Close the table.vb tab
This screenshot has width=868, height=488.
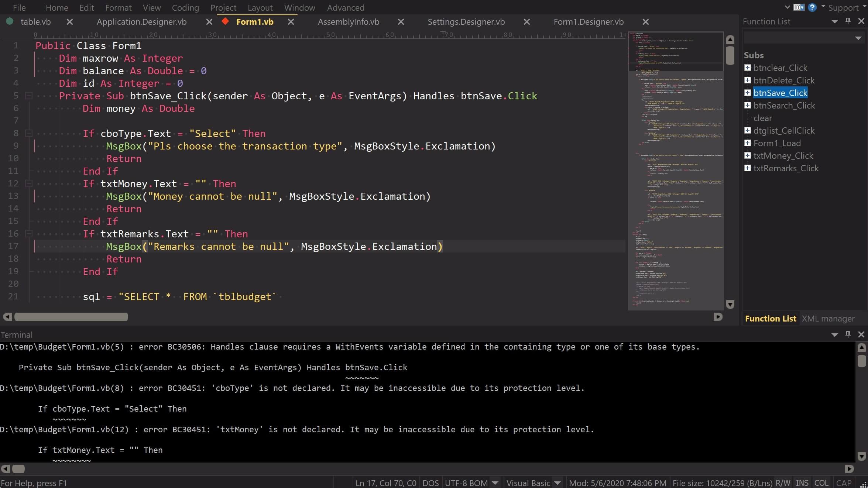(x=69, y=22)
